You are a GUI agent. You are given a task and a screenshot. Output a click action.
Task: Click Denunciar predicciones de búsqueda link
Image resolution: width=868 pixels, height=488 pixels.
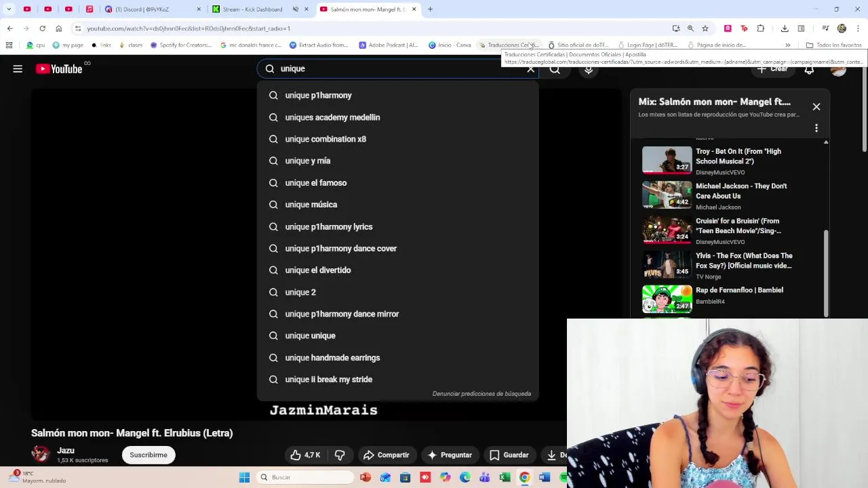(x=481, y=394)
